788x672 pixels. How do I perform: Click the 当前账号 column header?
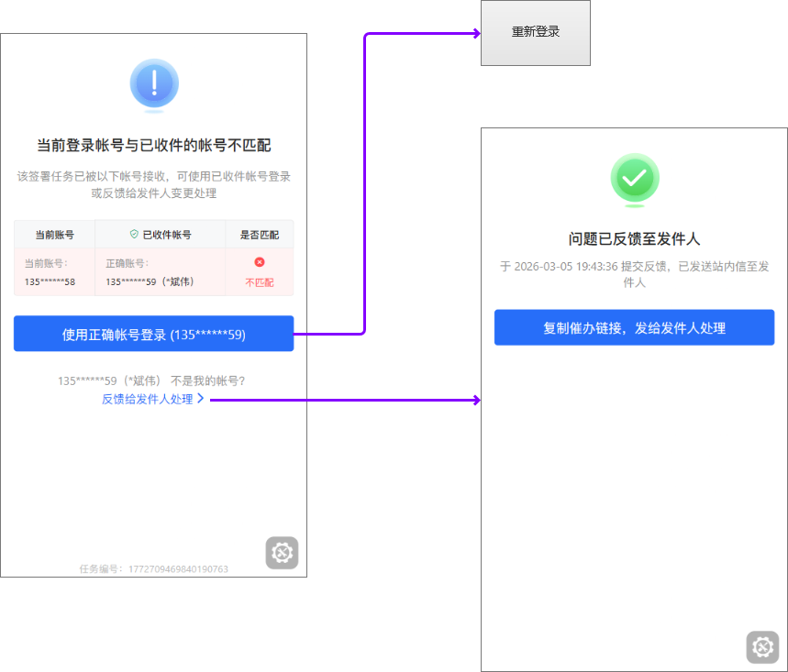point(54,235)
